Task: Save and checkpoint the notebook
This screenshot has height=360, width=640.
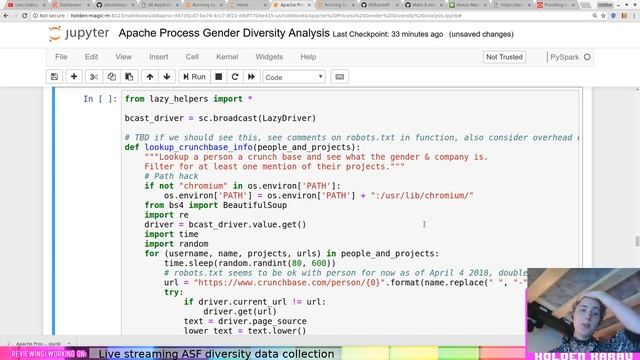Action: click(x=54, y=77)
